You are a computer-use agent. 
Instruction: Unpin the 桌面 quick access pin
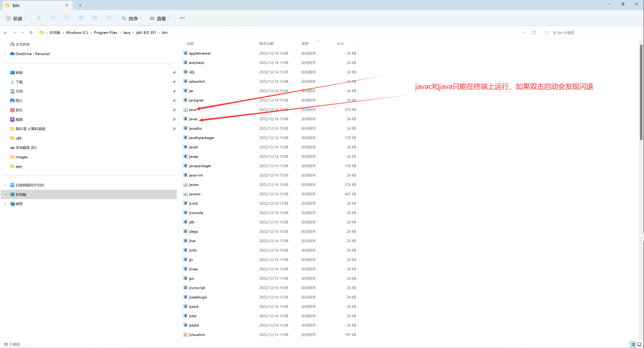pyautogui.click(x=174, y=73)
